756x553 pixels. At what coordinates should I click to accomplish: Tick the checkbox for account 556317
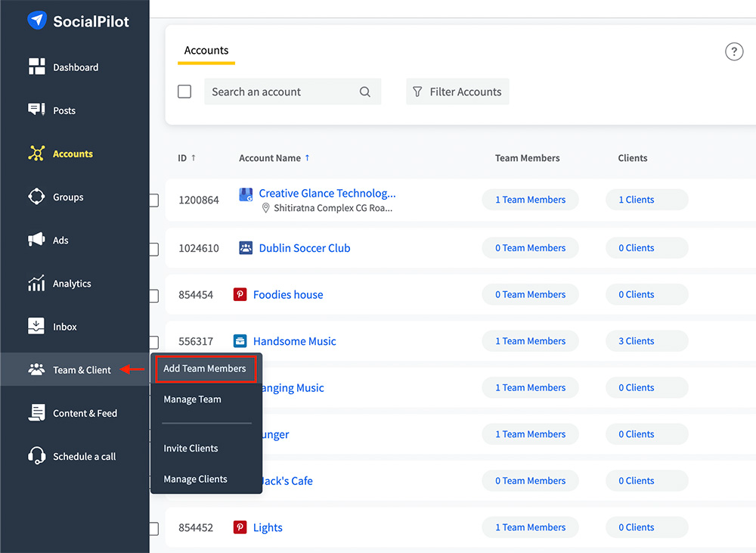(x=153, y=342)
